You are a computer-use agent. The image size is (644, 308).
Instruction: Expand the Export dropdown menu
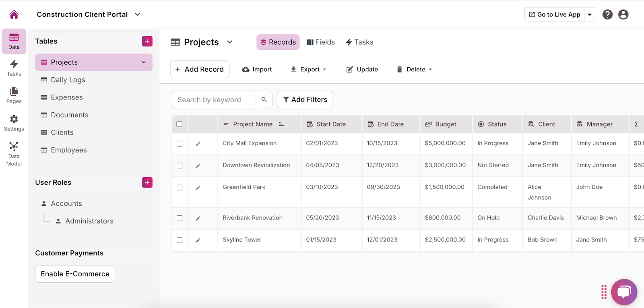(x=309, y=69)
